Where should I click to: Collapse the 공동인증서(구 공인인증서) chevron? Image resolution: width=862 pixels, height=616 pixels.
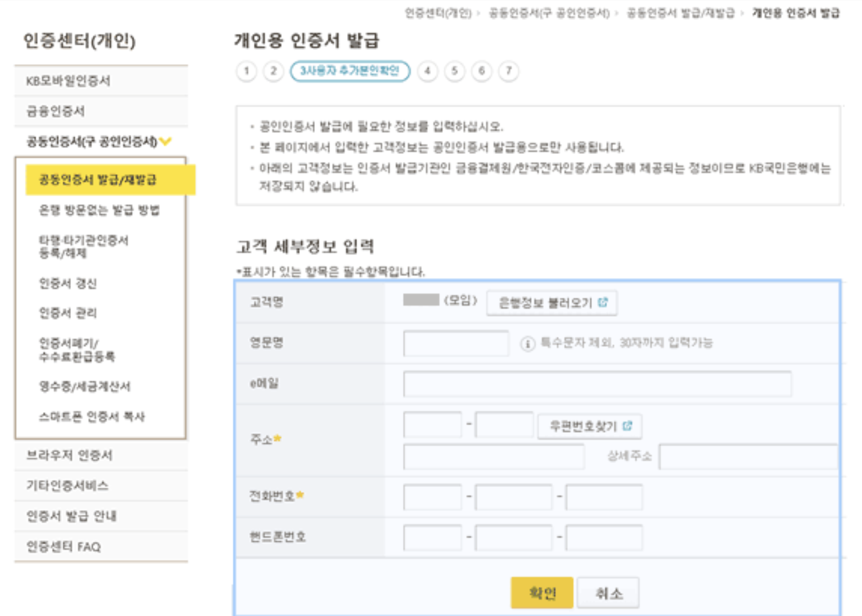click(x=166, y=142)
